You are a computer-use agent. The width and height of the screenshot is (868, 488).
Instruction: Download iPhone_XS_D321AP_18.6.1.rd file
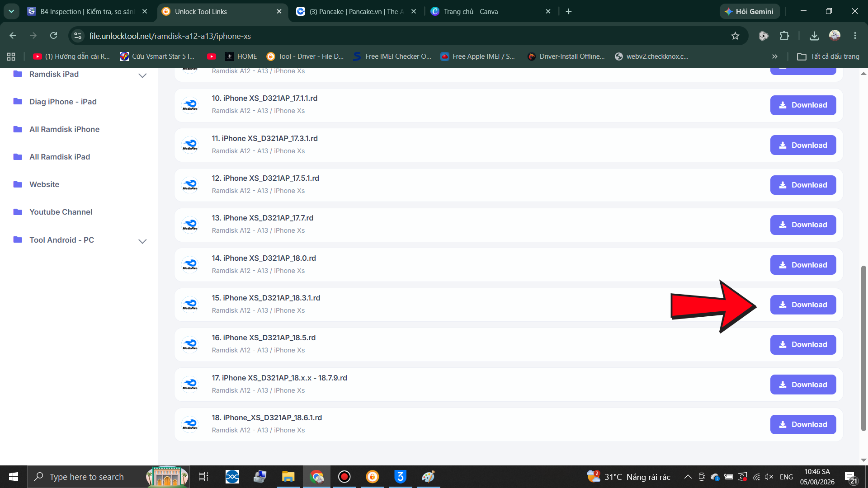(x=803, y=424)
